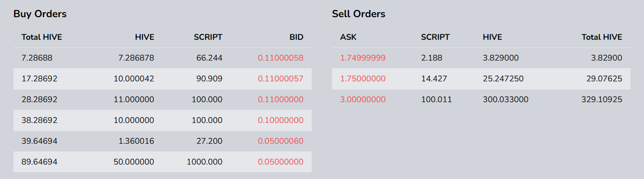Click the SCRIPT header in Sell Orders
The width and height of the screenshot is (644, 179).
(x=435, y=37)
